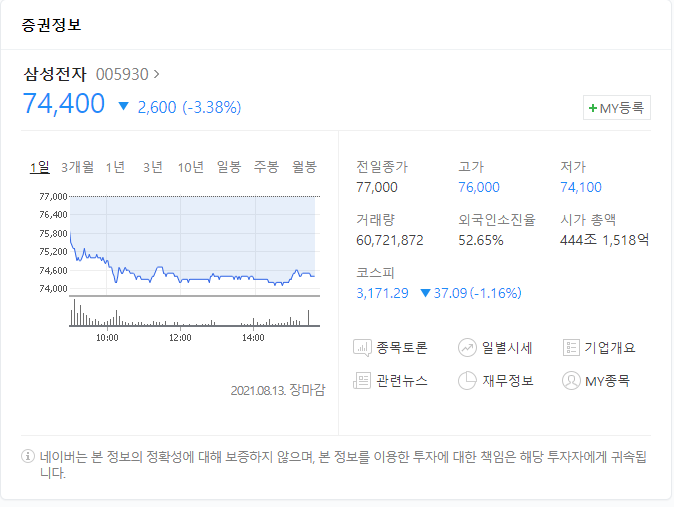Click the info icon beside Naver disclaimer
The width and height of the screenshot is (674, 507).
[x=28, y=456]
